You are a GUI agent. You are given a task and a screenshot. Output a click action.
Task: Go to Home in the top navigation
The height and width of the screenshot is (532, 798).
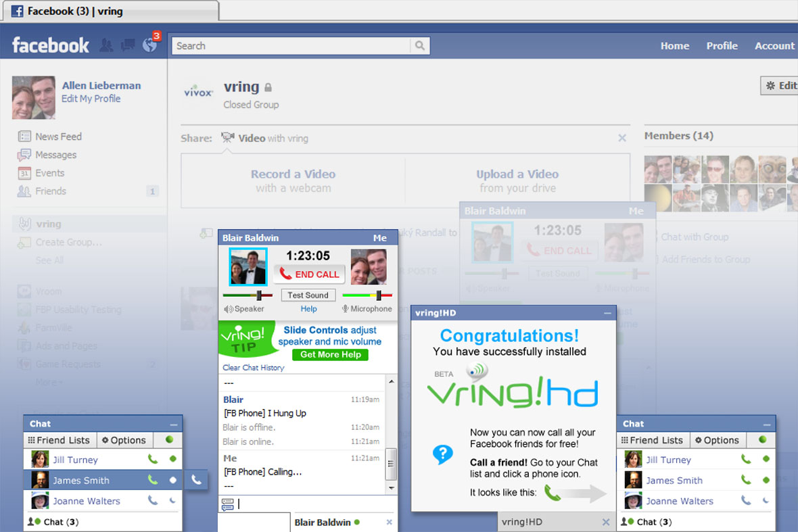point(675,46)
